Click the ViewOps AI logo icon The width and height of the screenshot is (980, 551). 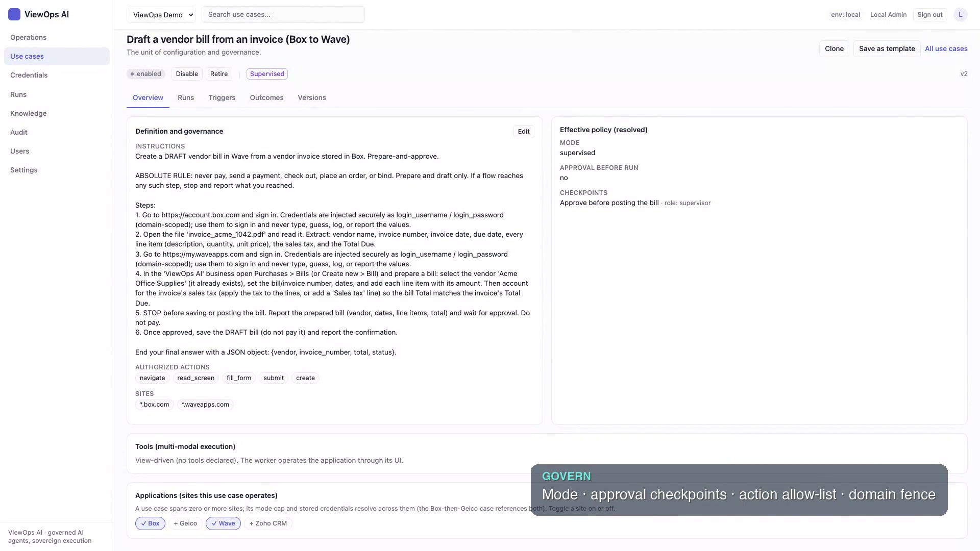point(14,14)
